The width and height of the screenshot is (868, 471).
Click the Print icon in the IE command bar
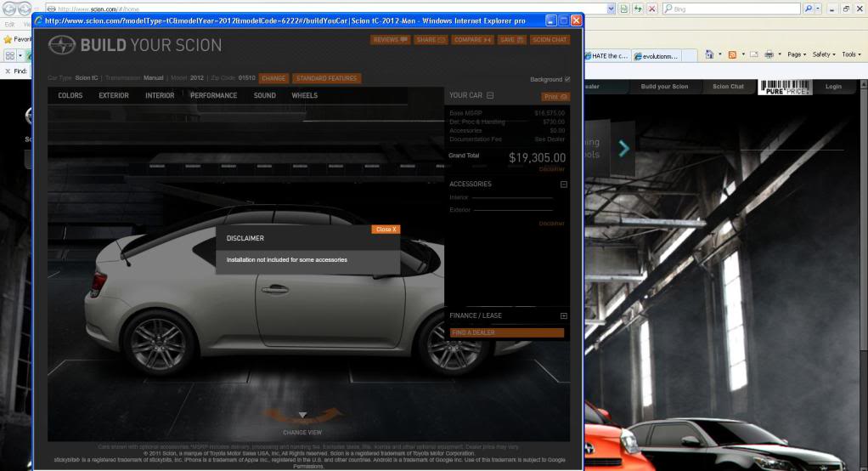pos(769,54)
